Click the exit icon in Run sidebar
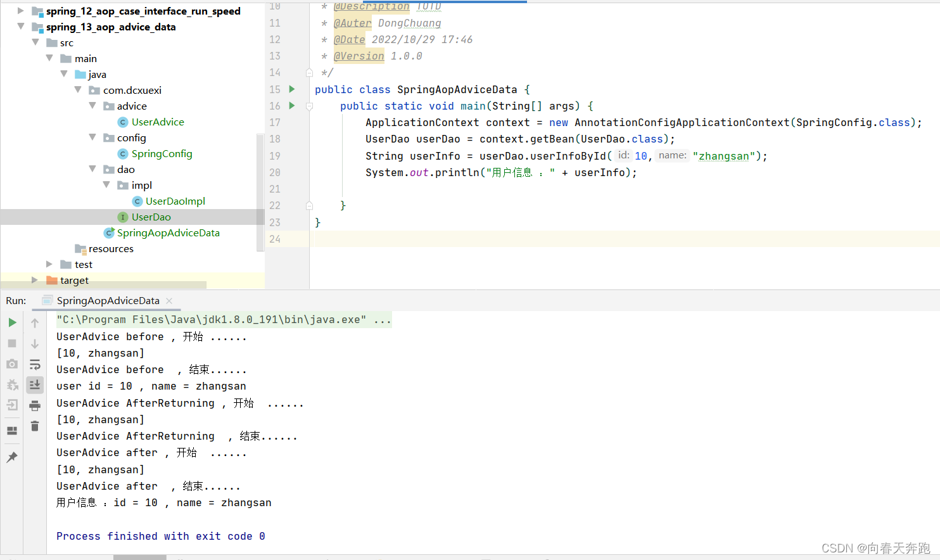This screenshot has width=940, height=560. click(x=12, y=405)
